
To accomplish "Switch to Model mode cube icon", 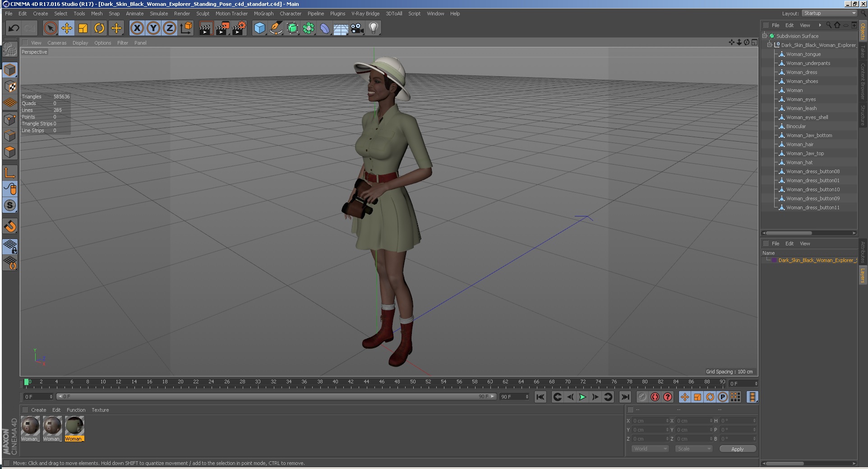I will (x=10, y=70).
